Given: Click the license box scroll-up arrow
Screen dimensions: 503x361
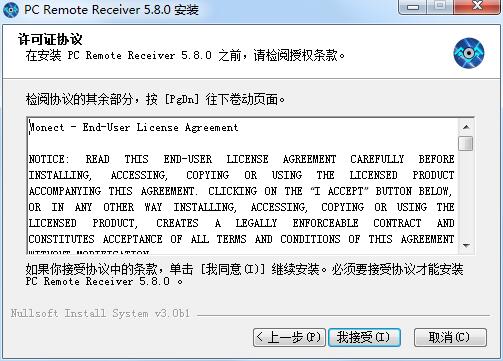Looking at the screenshot, I should 466,127.
